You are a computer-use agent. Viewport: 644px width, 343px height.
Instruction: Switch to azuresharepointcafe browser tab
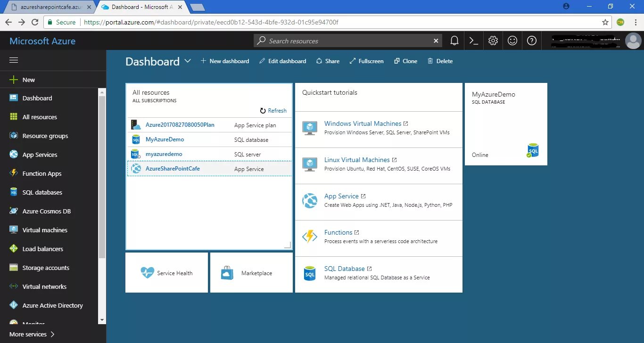click(x=50, y=7)
